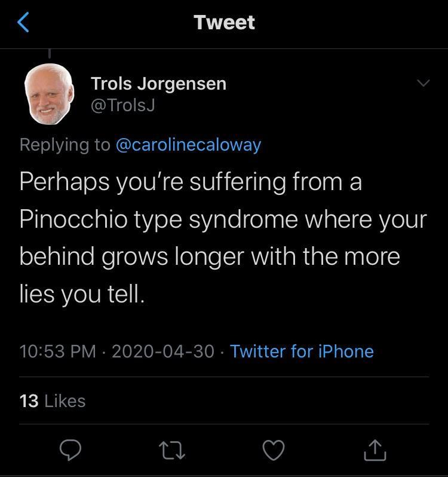Open the @carolinecaloway mention link
The height and width of the screenshot is (477, 448).
(x=188, y=145)
